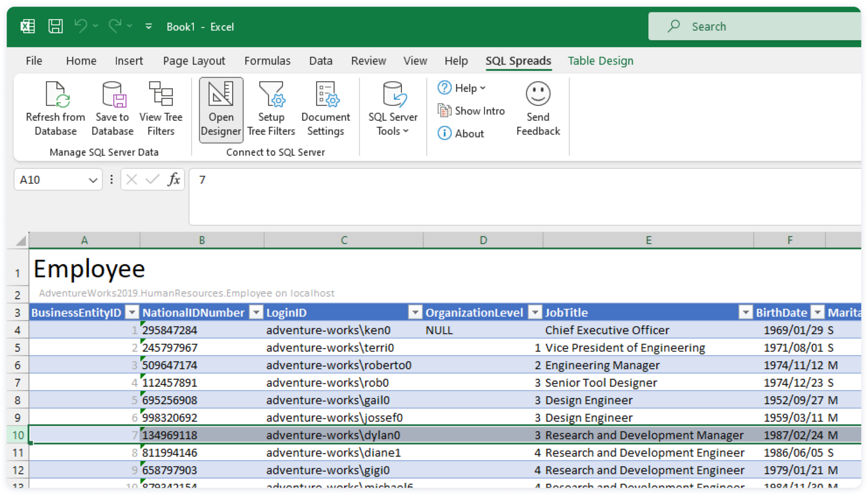
Task: Click the Insert Function fx button
Action: click(x=174, y=179)
